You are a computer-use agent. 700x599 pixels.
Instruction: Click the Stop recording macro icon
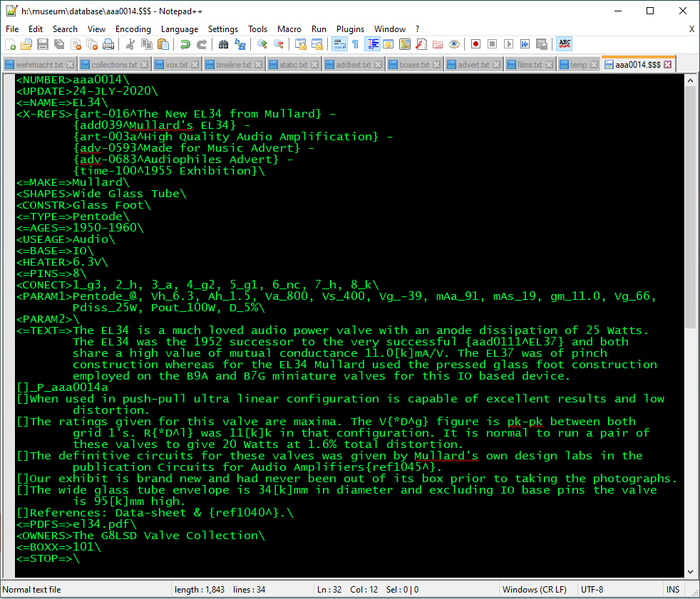492,43
